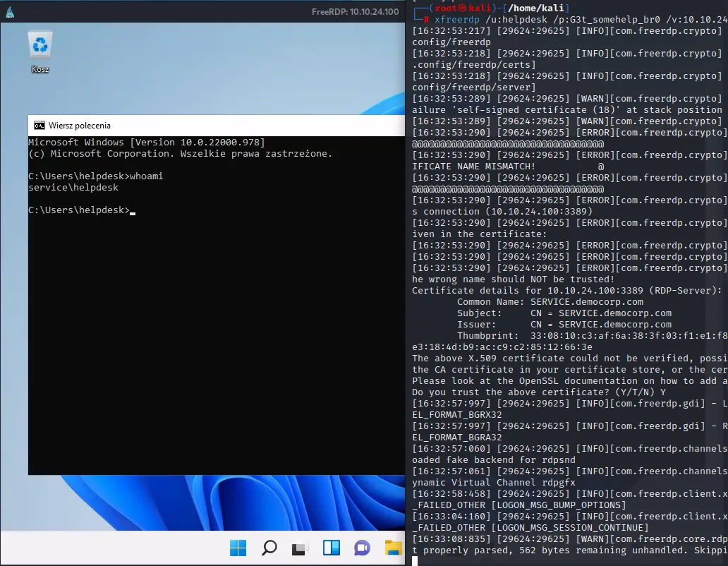Open the Widgets panel from taskbar
The image size is (728, 566).
click(x=331, y=547)
